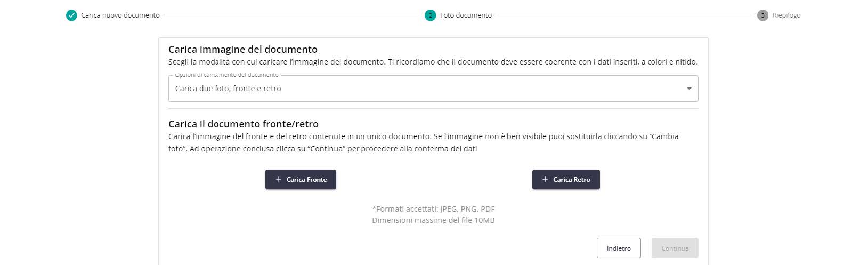The width and height of the screenshot is (868, 265).
Task: Click the disabled Continua button
Action: (x=675, y=248)
